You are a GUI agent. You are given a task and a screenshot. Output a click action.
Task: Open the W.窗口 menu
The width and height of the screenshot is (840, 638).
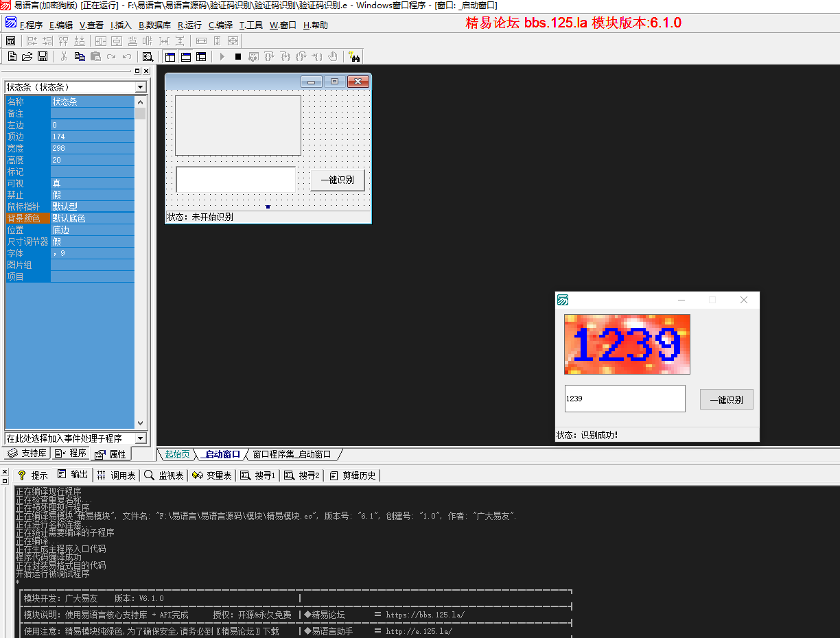point(283,25)
